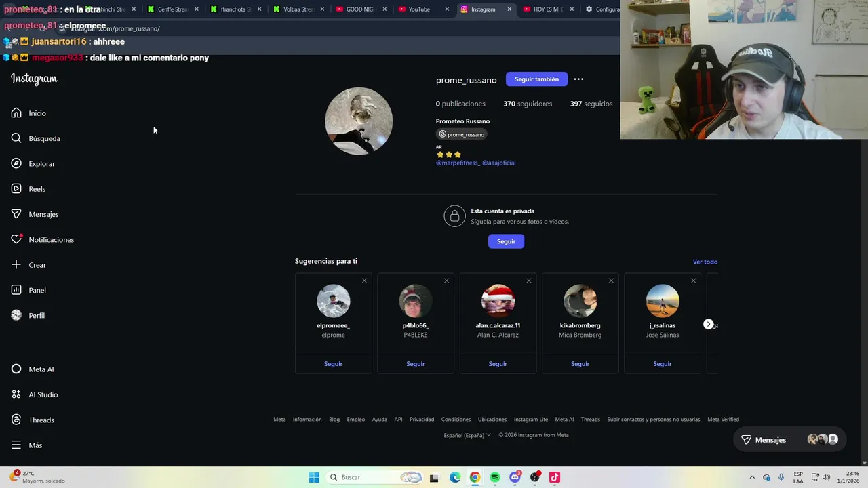Dismiss the alan.c.alcaraz.11 suggestion
The image size is (868, 488).
click(x=529, y=281)
